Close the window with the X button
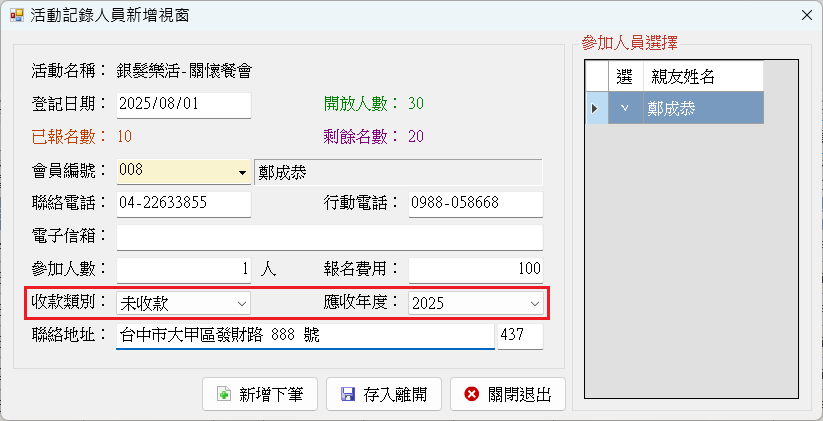The image size is (823, 421). pyautogui.click(x=807, y=15)
